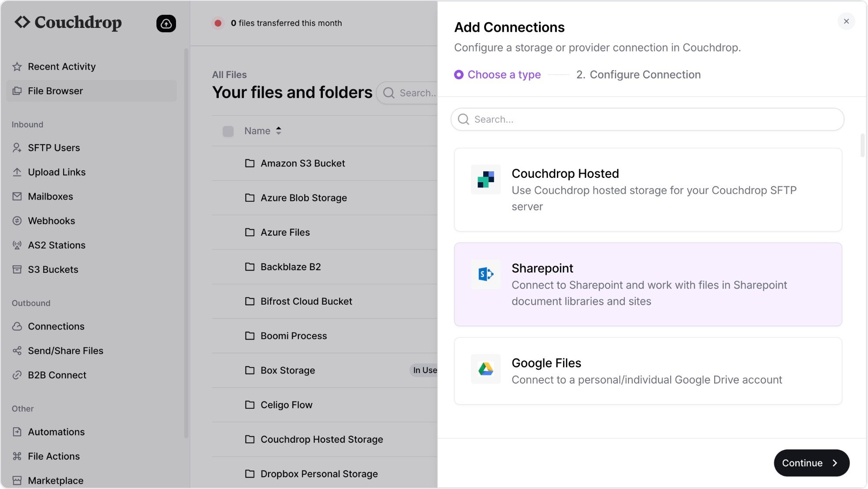This screenshot has width=868, height=489.
Task: Click the cloud upload icon beside Couchdrop logo
Action: tap(166, 24)
